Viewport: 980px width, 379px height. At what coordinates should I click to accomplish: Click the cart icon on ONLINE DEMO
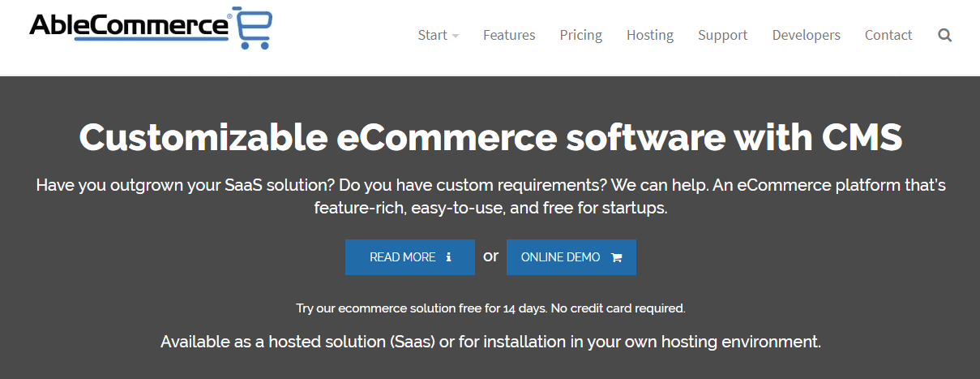616,257
